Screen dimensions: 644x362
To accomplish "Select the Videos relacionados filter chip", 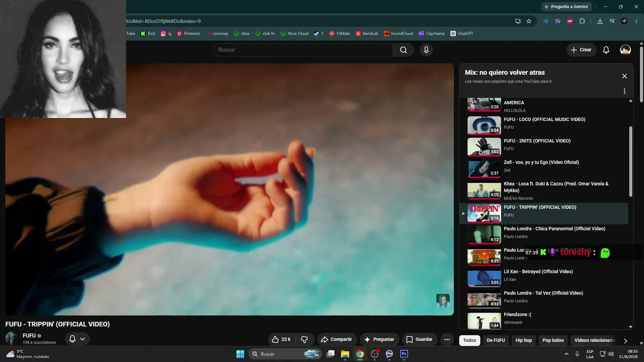I will (595, 340).
